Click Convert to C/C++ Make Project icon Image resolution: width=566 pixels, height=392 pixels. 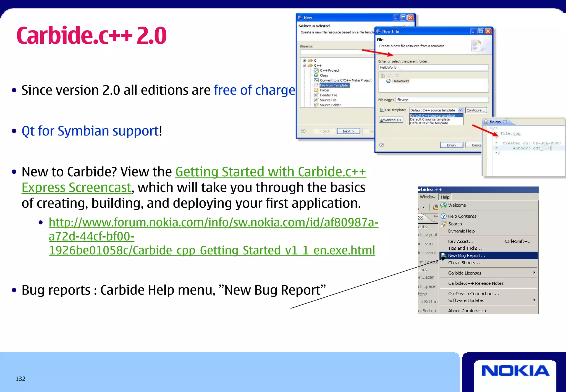(316, 80)
